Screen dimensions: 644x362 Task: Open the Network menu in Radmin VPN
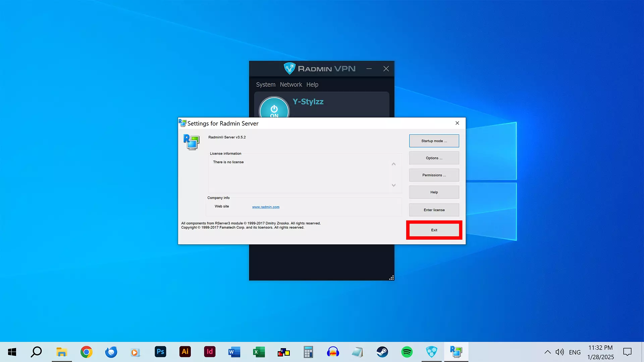pos(291,84)
